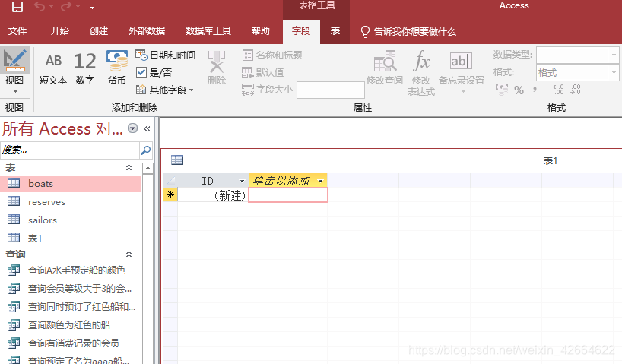The height and width of the screenshot is (364, 622).
Task: Click the active empty cell under 单击以添加
Action: pyautogui.click(x=288, y=195)
